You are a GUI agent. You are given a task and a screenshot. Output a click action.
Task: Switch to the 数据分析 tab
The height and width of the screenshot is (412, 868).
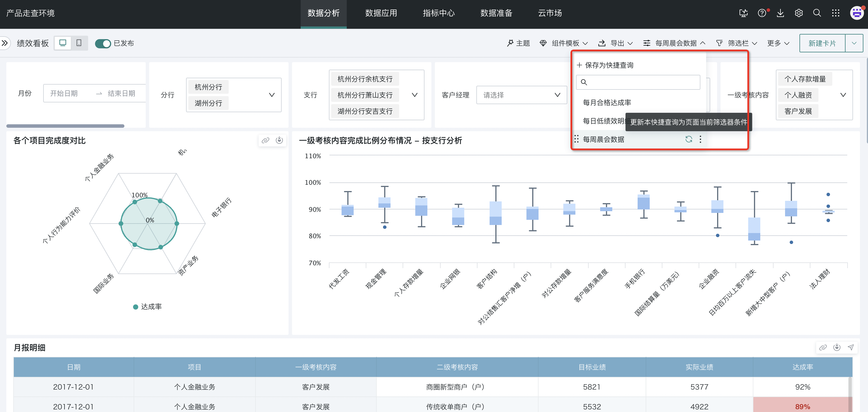point(323,13)
